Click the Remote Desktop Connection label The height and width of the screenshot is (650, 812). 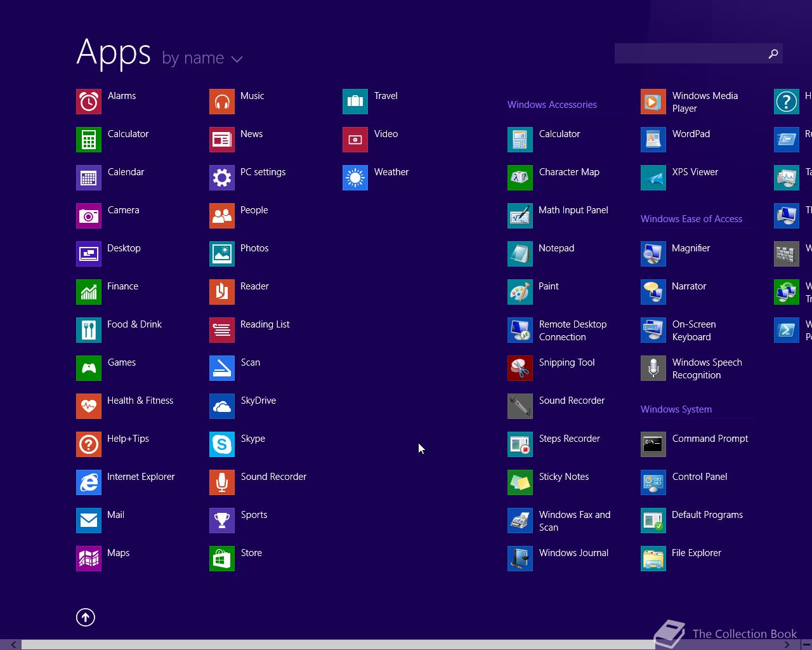point(573,331)
